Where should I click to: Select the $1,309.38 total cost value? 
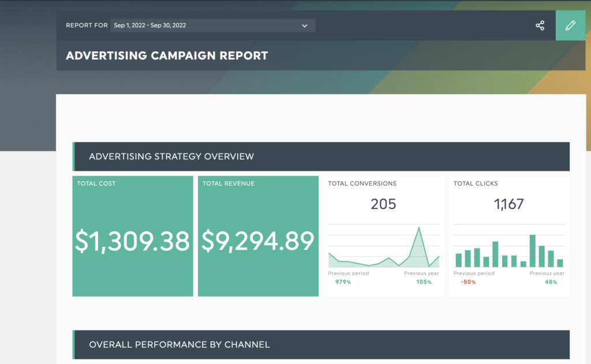coord(132,241)
